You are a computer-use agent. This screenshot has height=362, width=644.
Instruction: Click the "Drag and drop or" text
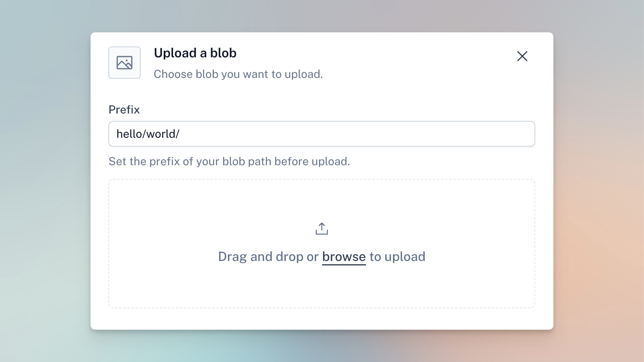[x=268, y=257]
